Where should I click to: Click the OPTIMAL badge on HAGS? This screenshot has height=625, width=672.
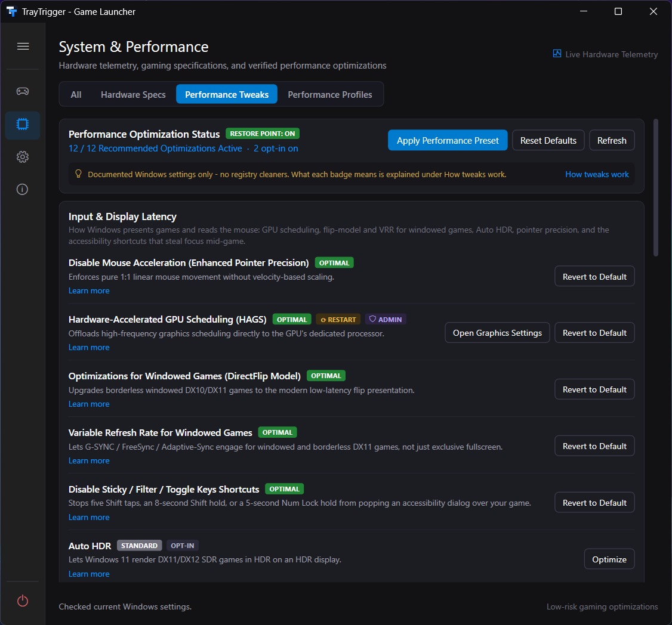point(292,320)
